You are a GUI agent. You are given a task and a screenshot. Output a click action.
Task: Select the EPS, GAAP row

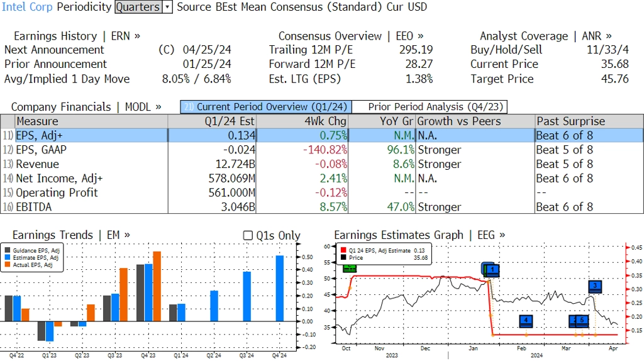click(x=321, y=150)
